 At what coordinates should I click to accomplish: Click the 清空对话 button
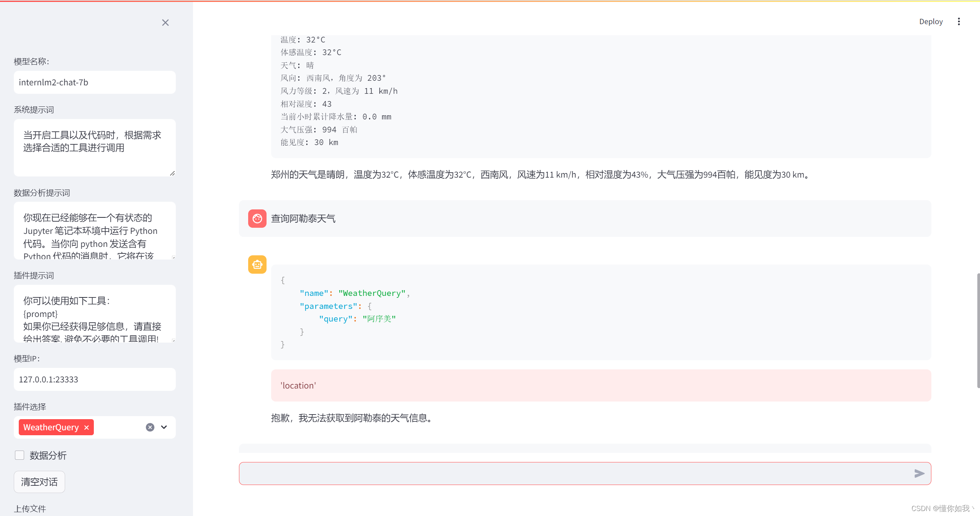tap(39, 482)
